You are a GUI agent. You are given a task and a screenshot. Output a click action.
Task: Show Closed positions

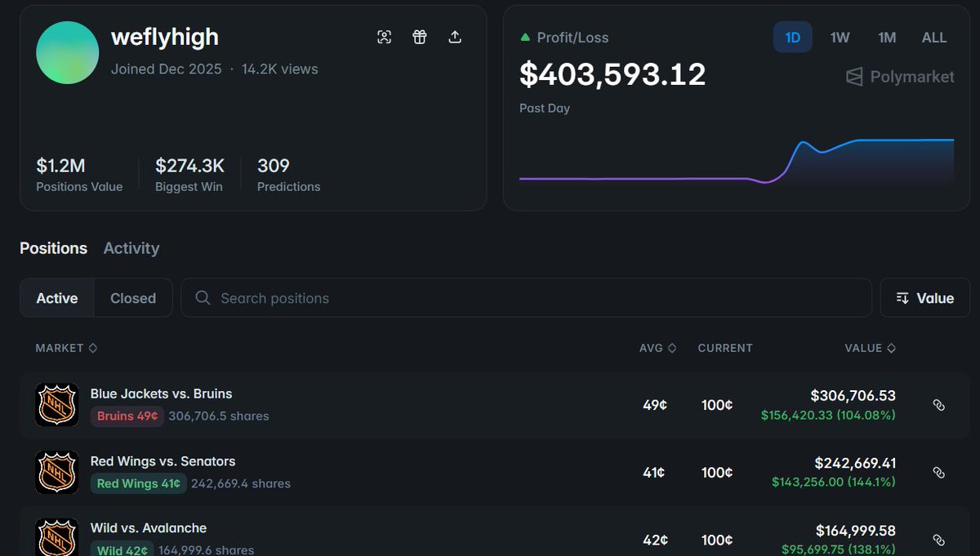tap(133, 298)
